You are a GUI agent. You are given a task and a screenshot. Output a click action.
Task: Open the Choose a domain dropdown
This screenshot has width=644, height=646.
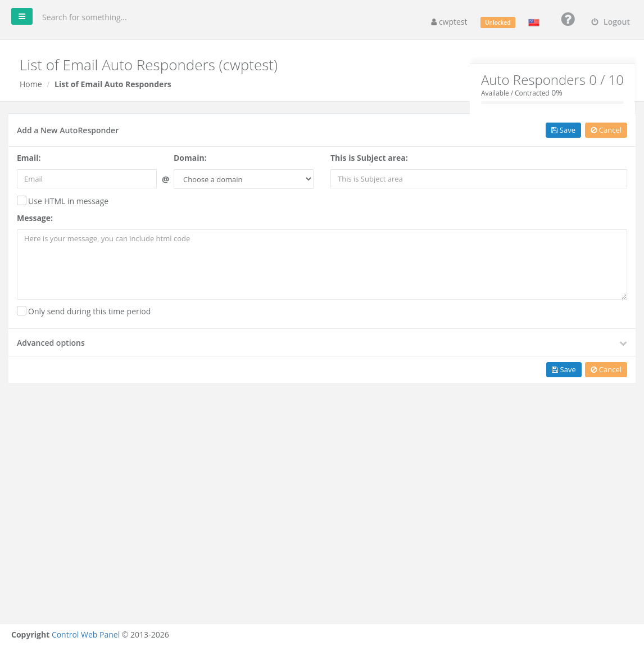pos(243,179)
